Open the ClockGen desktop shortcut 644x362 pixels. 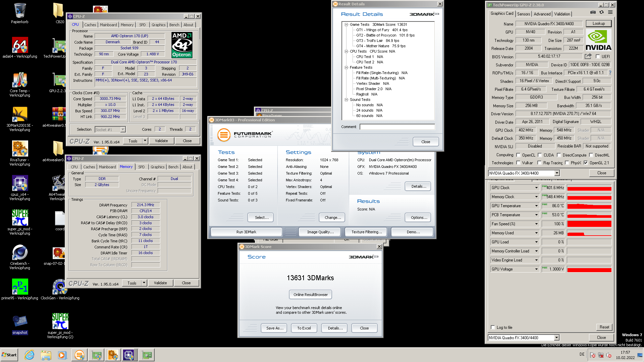60,289
